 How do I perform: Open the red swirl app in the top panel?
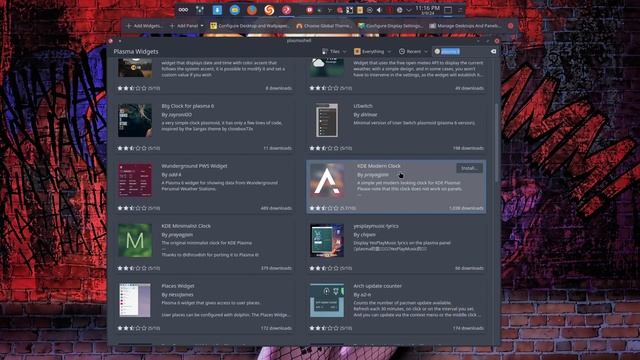pos(286,10)
